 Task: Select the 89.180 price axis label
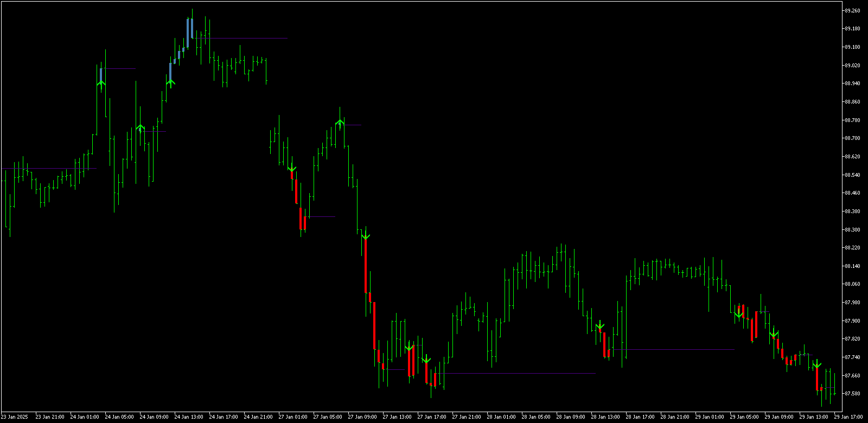(x=852, y=29)
